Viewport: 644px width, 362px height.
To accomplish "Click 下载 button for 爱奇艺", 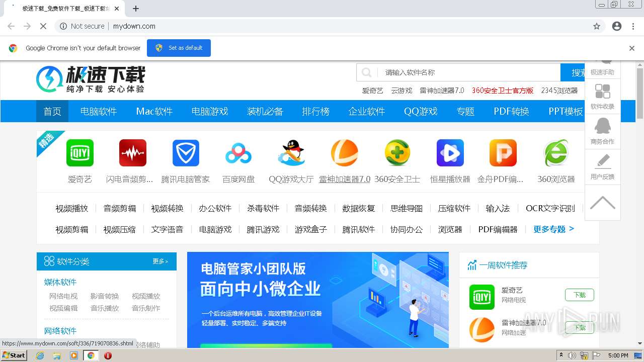I will pyautogui.click(x=579, y=295).
